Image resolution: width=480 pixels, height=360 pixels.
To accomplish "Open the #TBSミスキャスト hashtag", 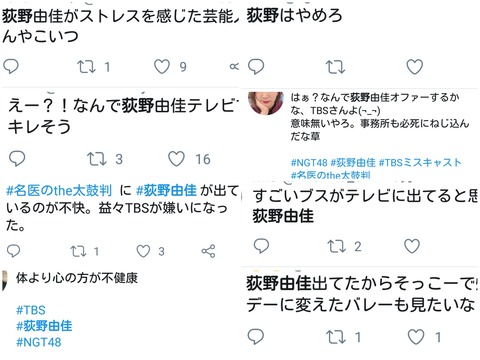I will (420, 163).
